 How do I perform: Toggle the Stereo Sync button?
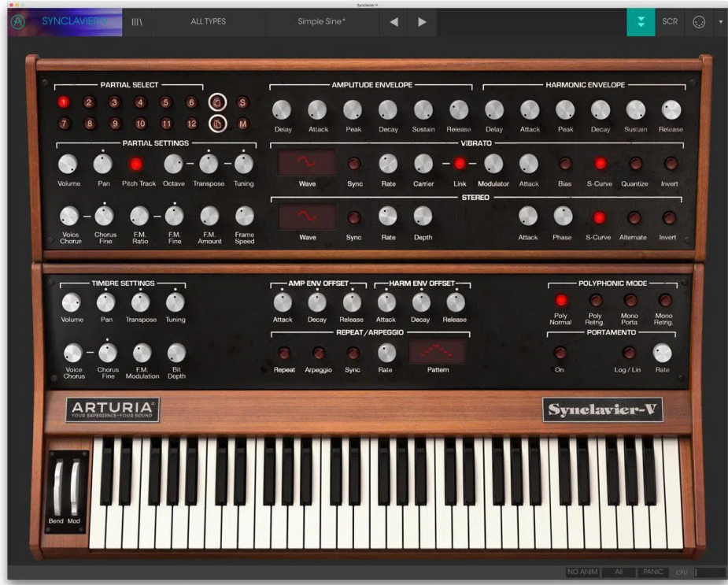pyautogui.click(x=354, y=217)
